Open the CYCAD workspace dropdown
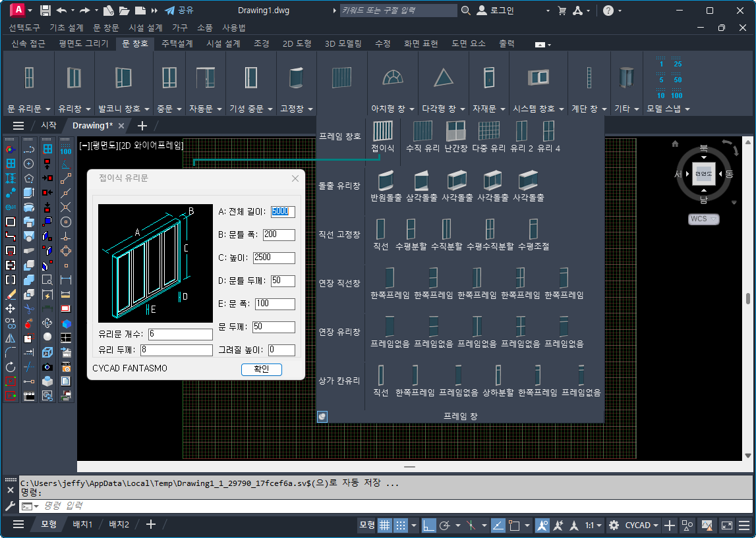Image resolution: width=756 pixels, height=538 pixels. pos(643,525)
